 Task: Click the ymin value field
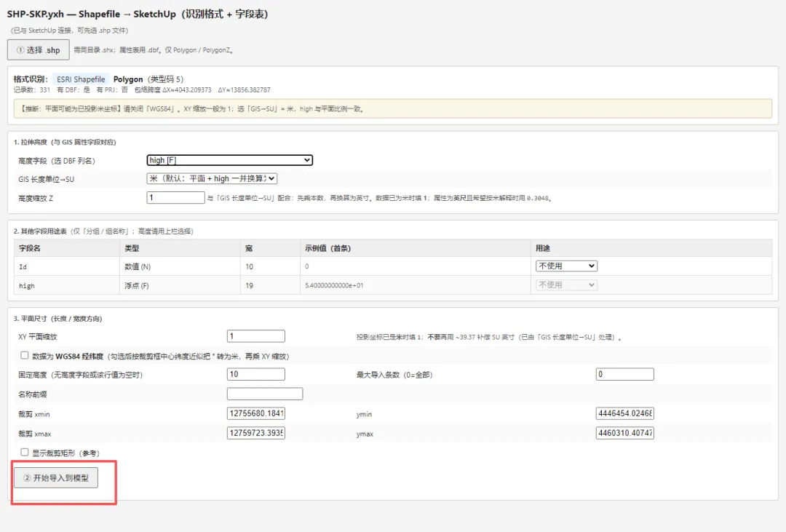[625, 413]
